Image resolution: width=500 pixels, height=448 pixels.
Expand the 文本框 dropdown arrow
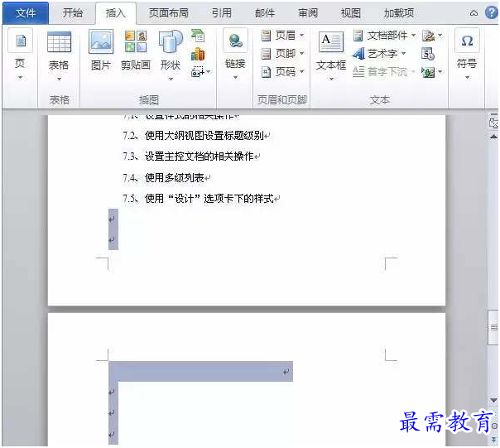pyautogui.click(x=331, y=79)
